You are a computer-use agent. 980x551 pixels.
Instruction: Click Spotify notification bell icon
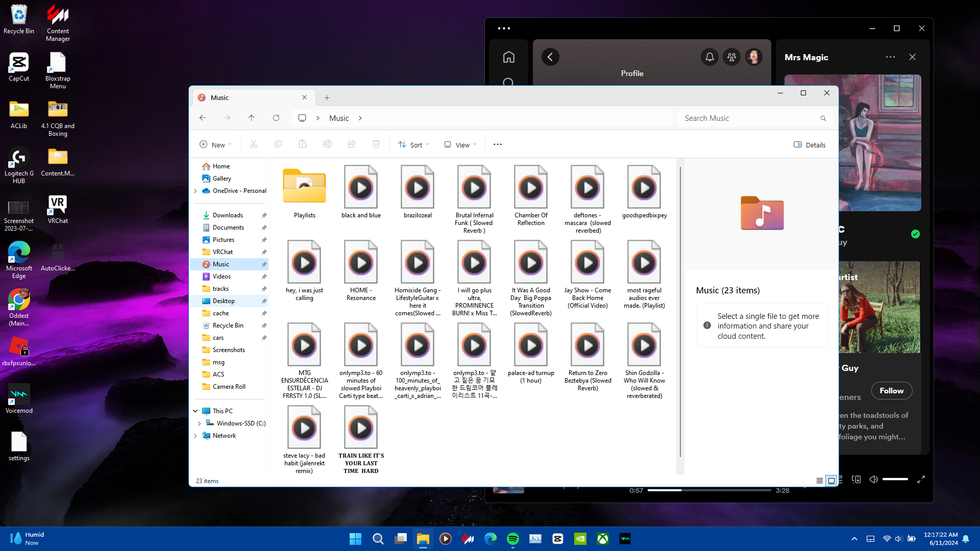[x=709, y=57]
